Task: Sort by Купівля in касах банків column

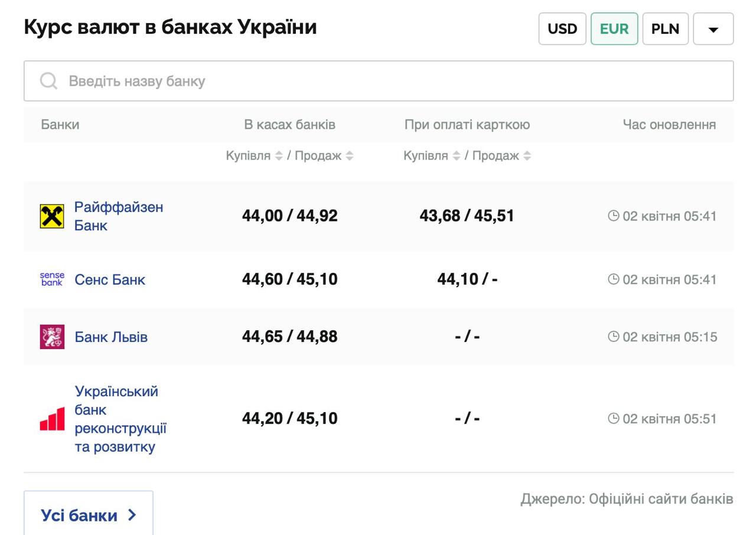Action: tap(278, 156)
